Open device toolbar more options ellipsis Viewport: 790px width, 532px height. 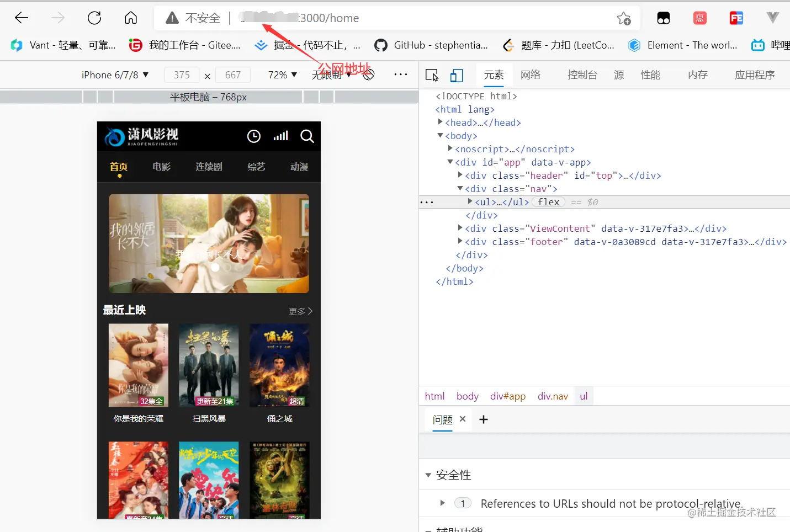tap(401, 75)
